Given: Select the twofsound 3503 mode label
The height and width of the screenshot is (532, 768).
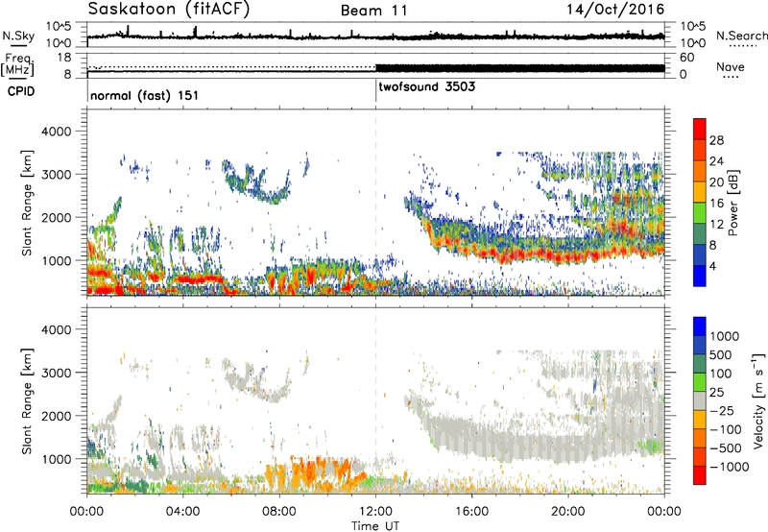Looking at the screenshot, I should pos(426,86).
